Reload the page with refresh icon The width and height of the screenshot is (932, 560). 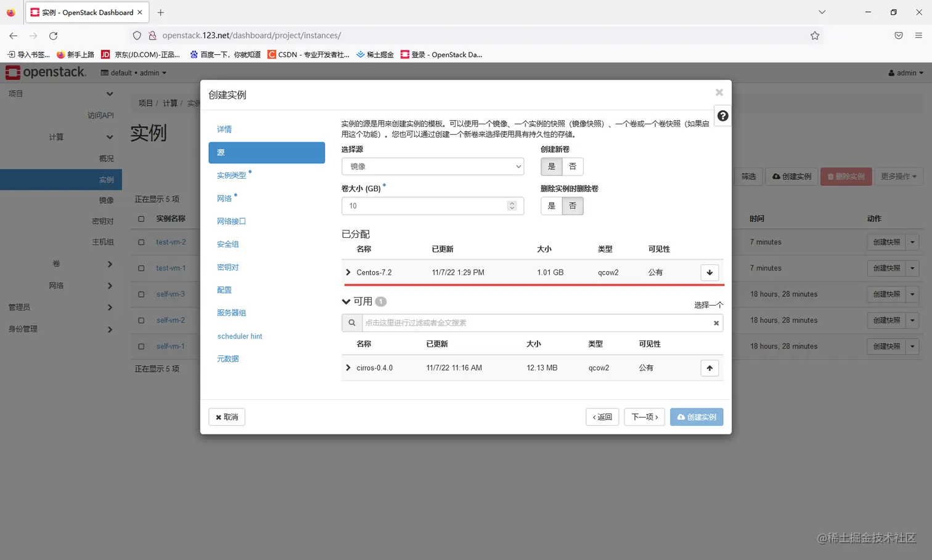coord(54,36)
